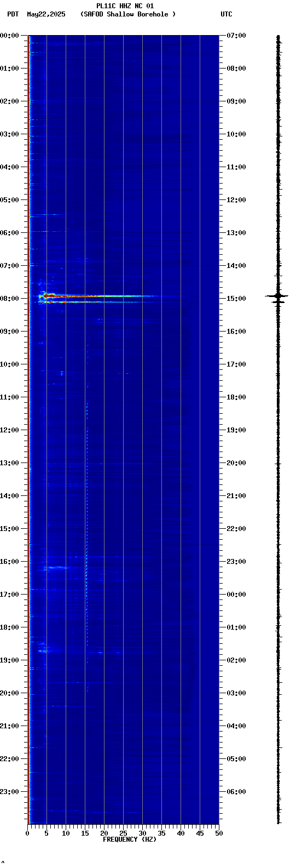
Task: Click the '20:00' PDT time label
Action: click(9, 693)
